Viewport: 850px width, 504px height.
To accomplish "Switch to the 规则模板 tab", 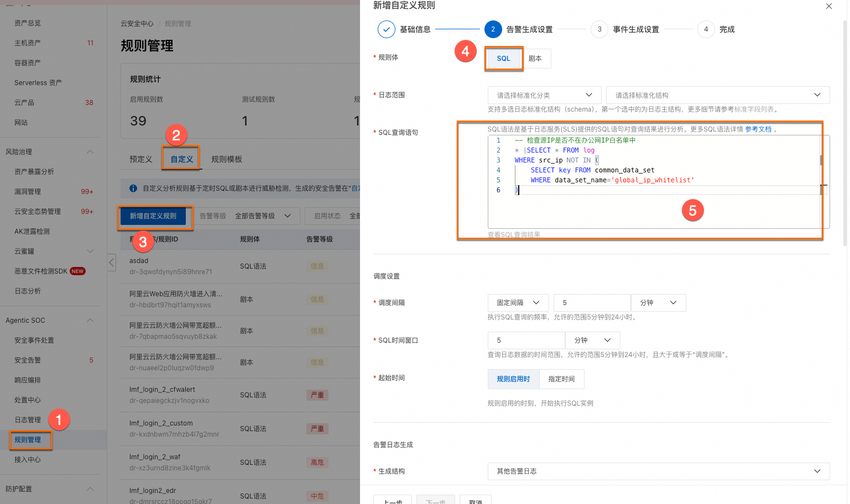I will coord(227,159).
